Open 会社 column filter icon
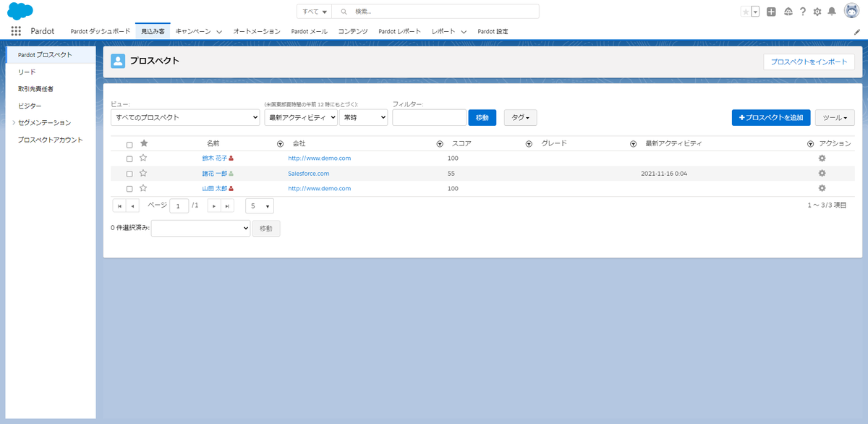The width and height of the screenshot is (868, 424). pyautogui.click(x=440, y=144)
